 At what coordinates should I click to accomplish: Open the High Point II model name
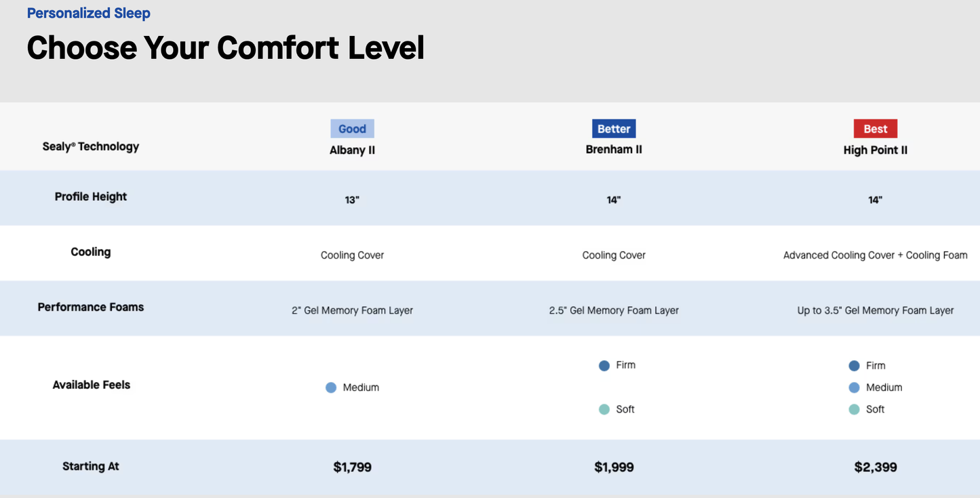(x=875, y=150)
